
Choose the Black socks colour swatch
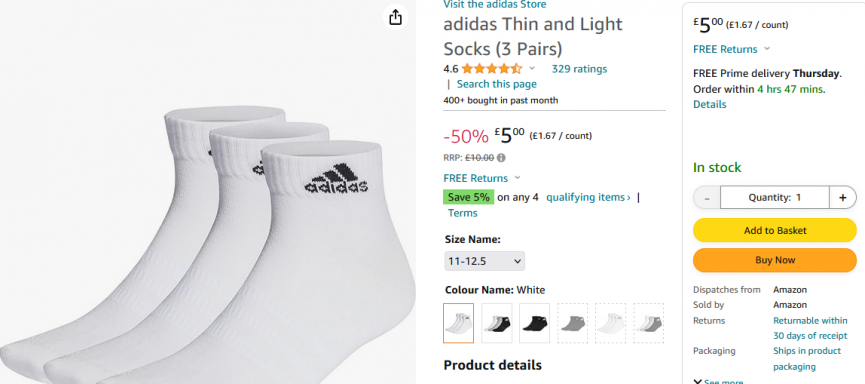535,323
